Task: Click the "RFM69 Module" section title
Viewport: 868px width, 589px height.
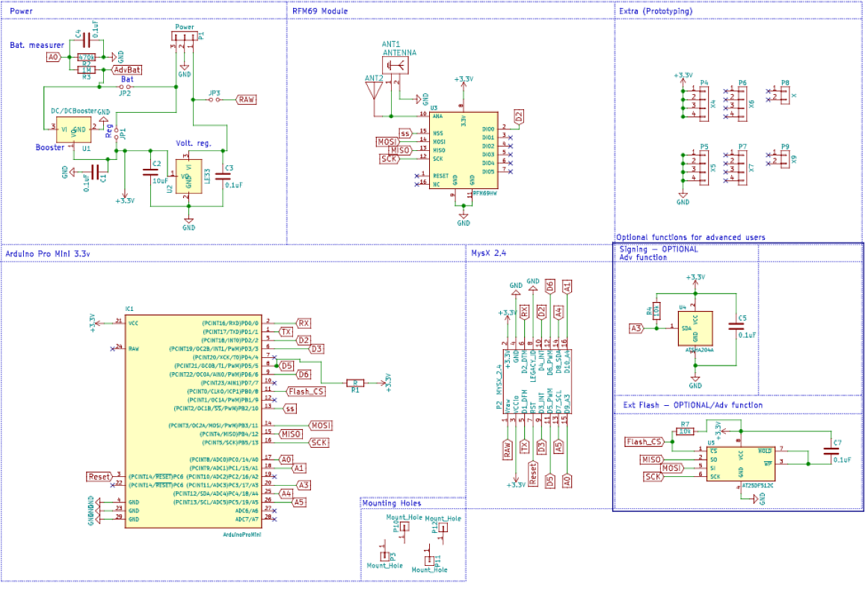Action: [x=320, y=10]
